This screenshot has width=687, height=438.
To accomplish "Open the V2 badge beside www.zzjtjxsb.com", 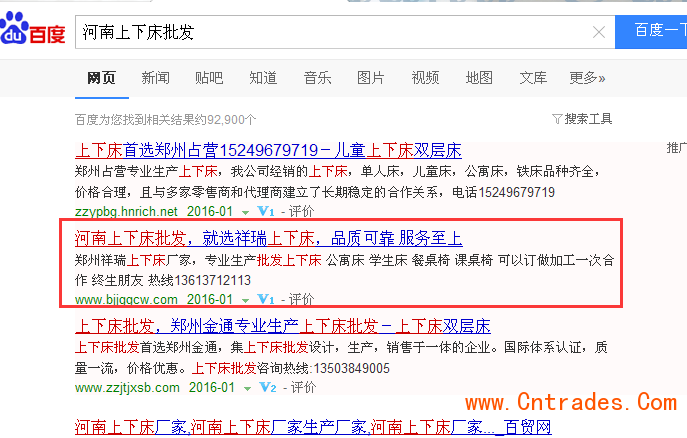I will (x=268, y=388).
